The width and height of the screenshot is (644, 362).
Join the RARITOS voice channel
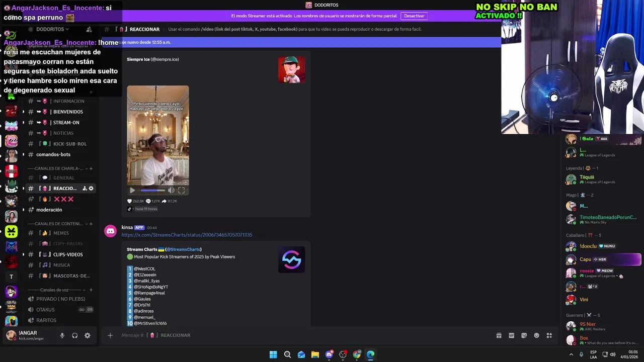pyautogui.click(x=60, y=320)
